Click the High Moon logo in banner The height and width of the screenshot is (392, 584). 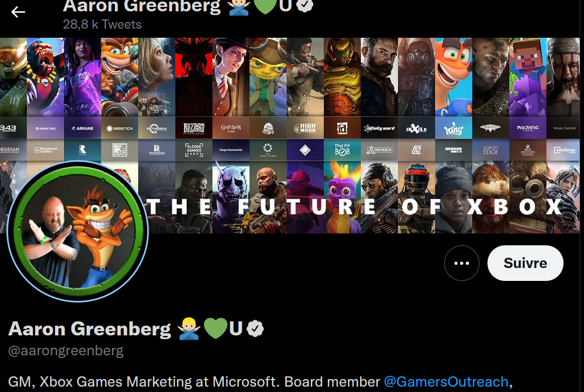click(305, 128)
